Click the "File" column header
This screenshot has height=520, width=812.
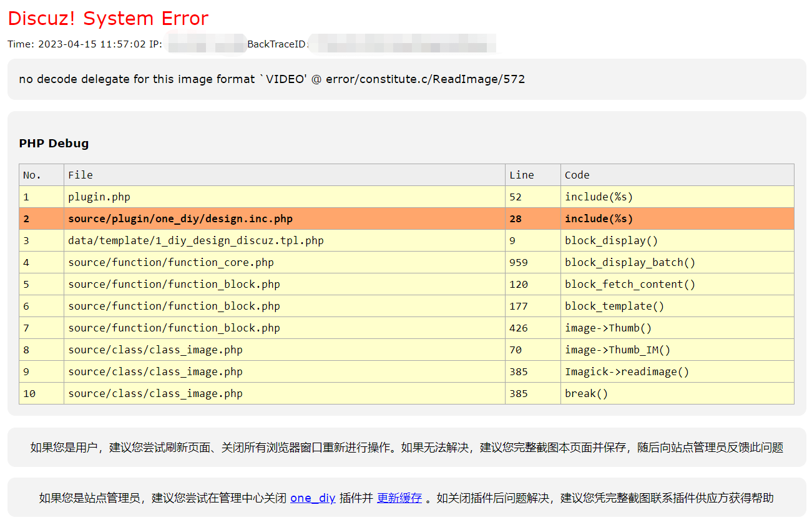(284, 175)
